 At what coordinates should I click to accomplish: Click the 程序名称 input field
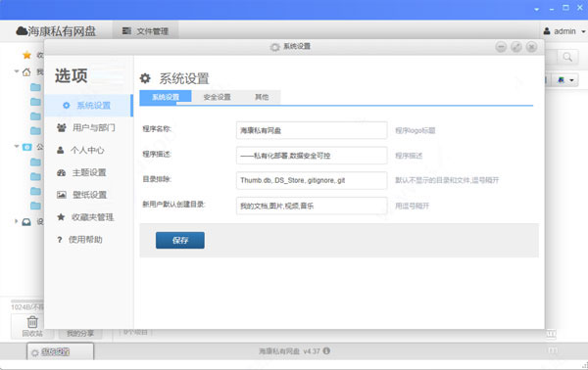(x=312, y=130)
